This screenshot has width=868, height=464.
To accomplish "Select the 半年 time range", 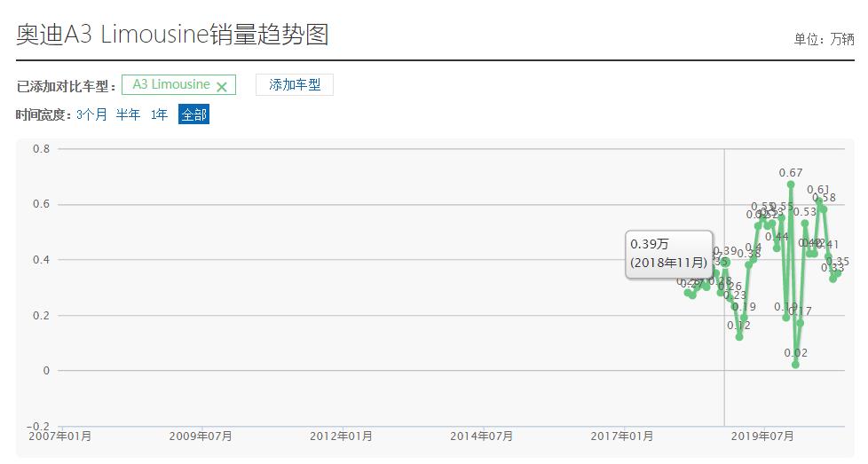I will 128,114.
